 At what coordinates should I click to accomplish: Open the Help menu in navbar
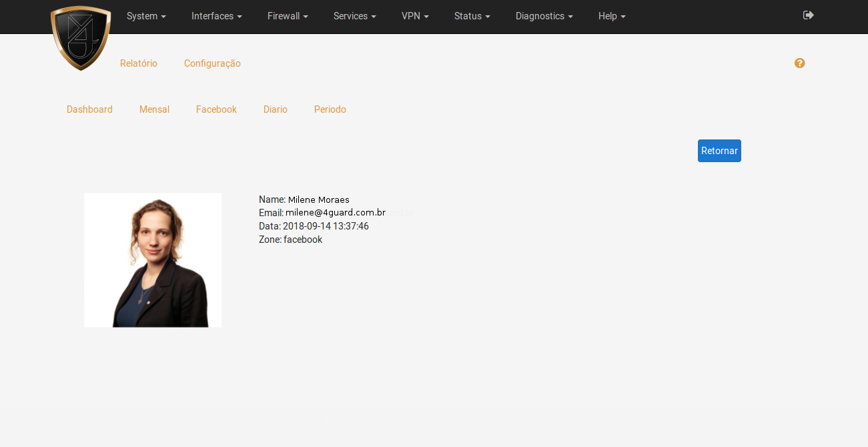click(x=612, y=16)
